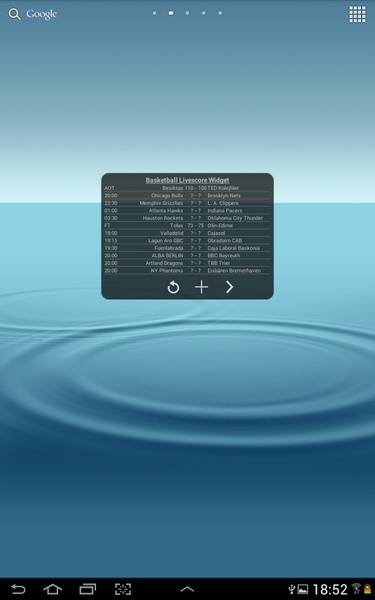Go to next page of widget scores
This screenshot has width=375, height=600.
tap(229, 287)
